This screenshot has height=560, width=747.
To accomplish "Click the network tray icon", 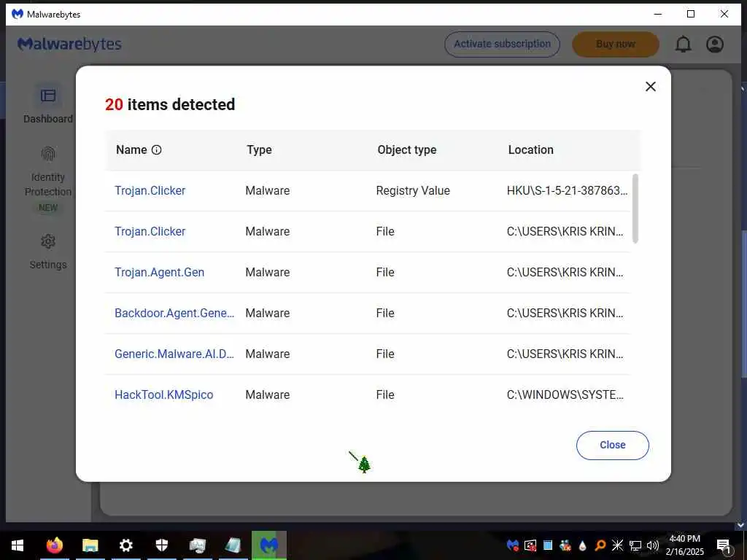I will (x=635, y=545).
